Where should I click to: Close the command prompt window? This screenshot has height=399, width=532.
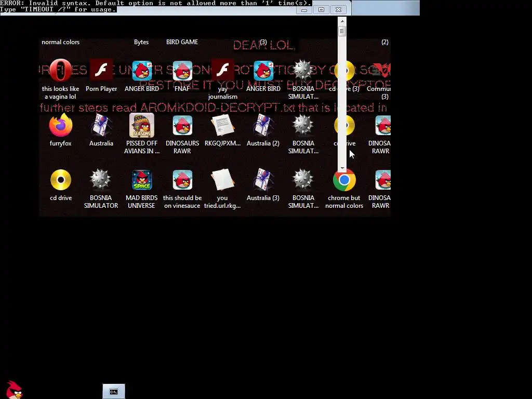(338, 10)
